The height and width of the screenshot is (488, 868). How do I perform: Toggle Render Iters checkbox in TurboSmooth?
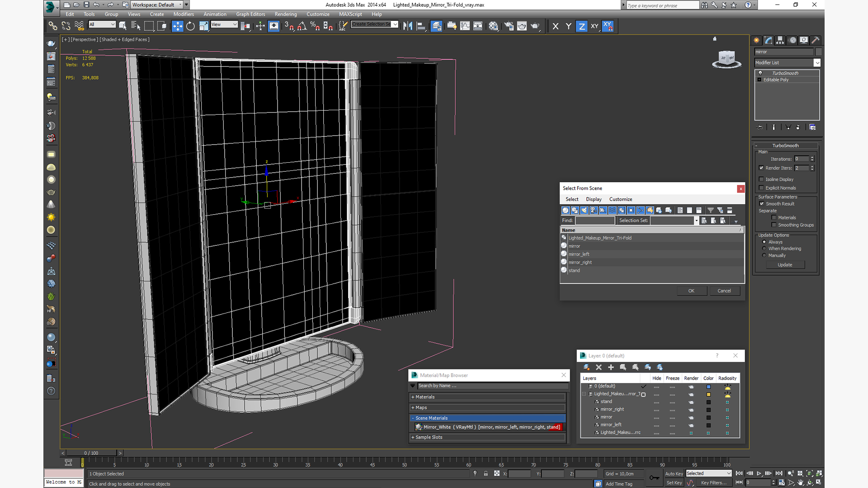coord(761,168)
